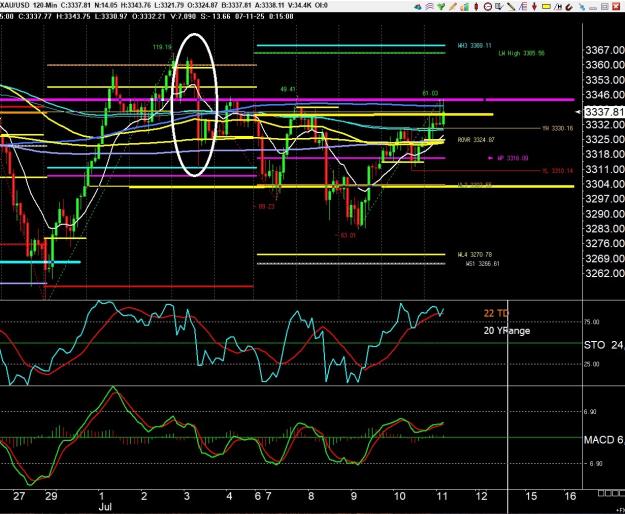Toggle the magnet snap icon
Viewport: 625px width, 514px height.
(x=570, y=7)
